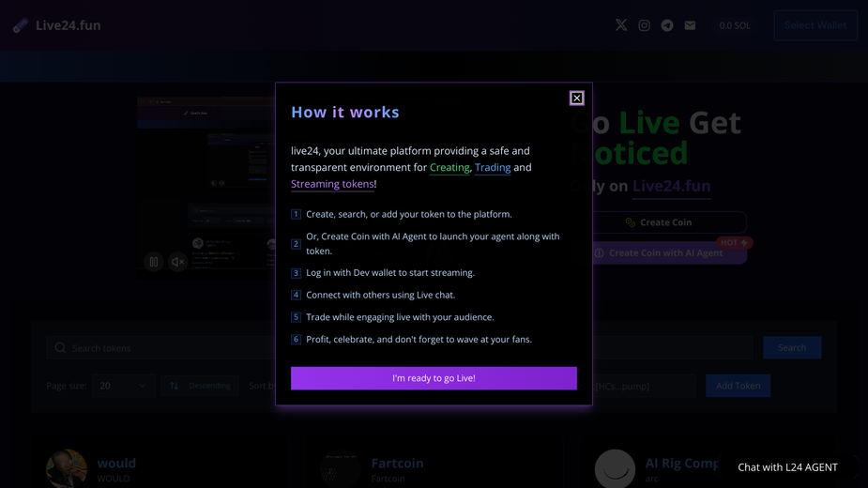Click step 3 Log in with Dev wallet
The image size is (868, 488).
[x=390, y=272]
